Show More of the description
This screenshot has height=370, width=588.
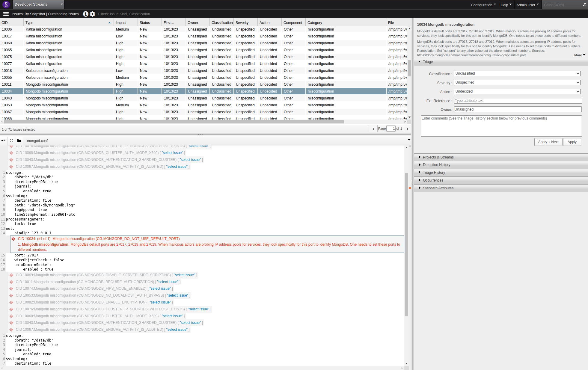(580, 55)
